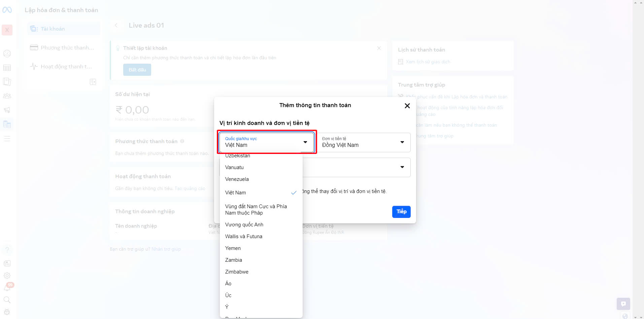644x319 pixels.
Task: Choose Áo from the country list
Action: pos(261,284)
